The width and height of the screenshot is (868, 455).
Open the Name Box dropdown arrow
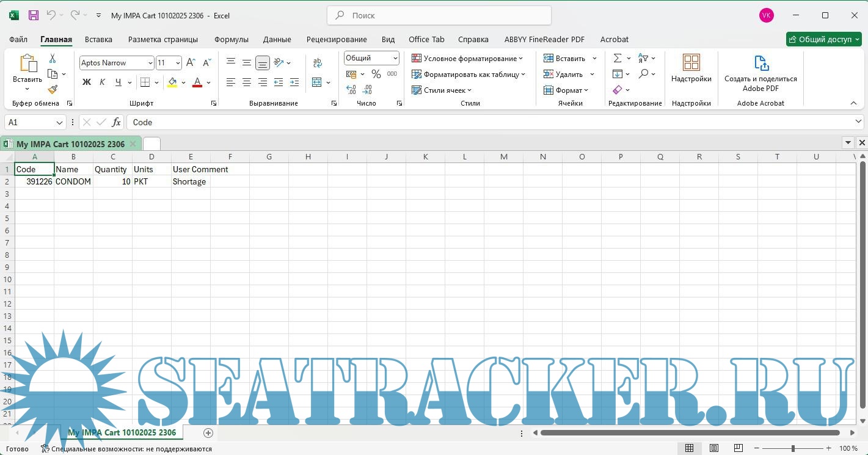[59, 123]
